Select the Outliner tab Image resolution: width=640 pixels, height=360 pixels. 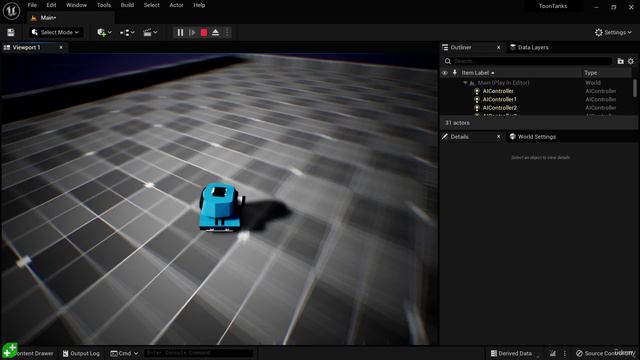(461, 47)
